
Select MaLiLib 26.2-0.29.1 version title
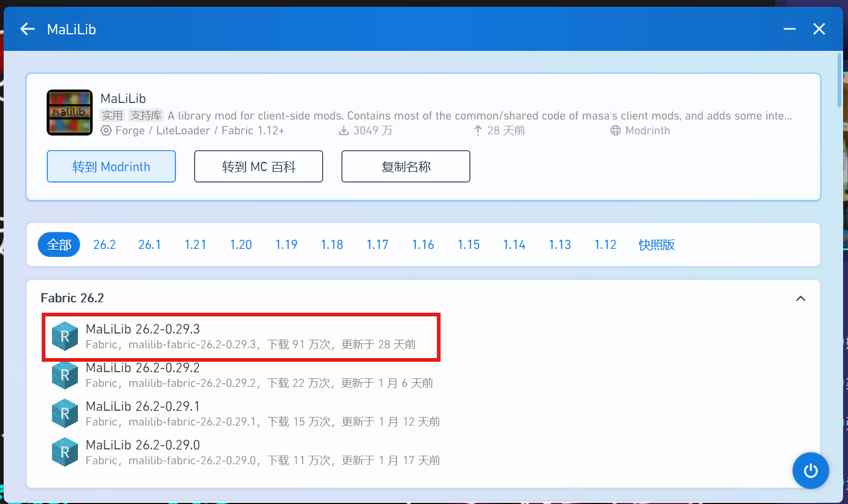pos(143,407)
